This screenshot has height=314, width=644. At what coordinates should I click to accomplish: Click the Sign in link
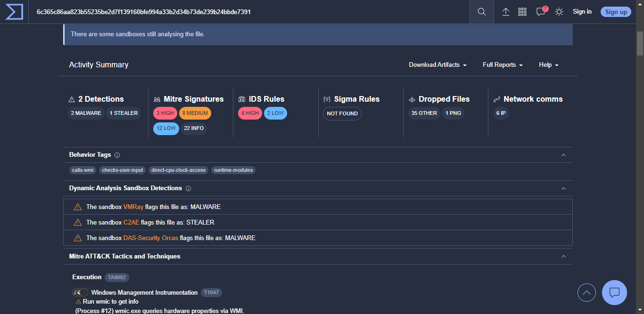click(582, 12)
